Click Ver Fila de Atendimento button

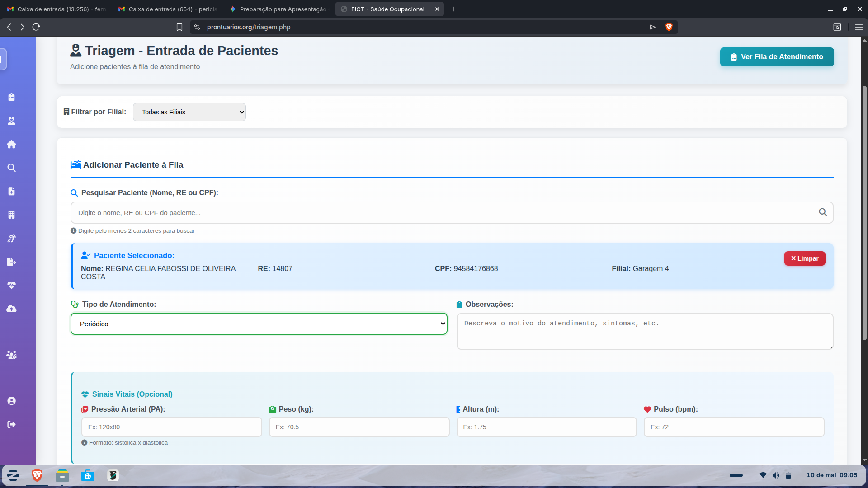(777, 57)
